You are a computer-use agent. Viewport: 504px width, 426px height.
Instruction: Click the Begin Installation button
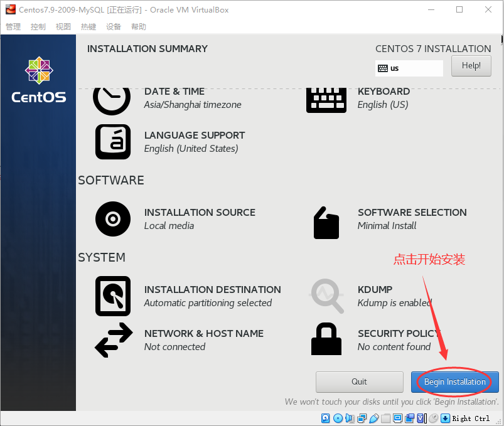point(455,382)
